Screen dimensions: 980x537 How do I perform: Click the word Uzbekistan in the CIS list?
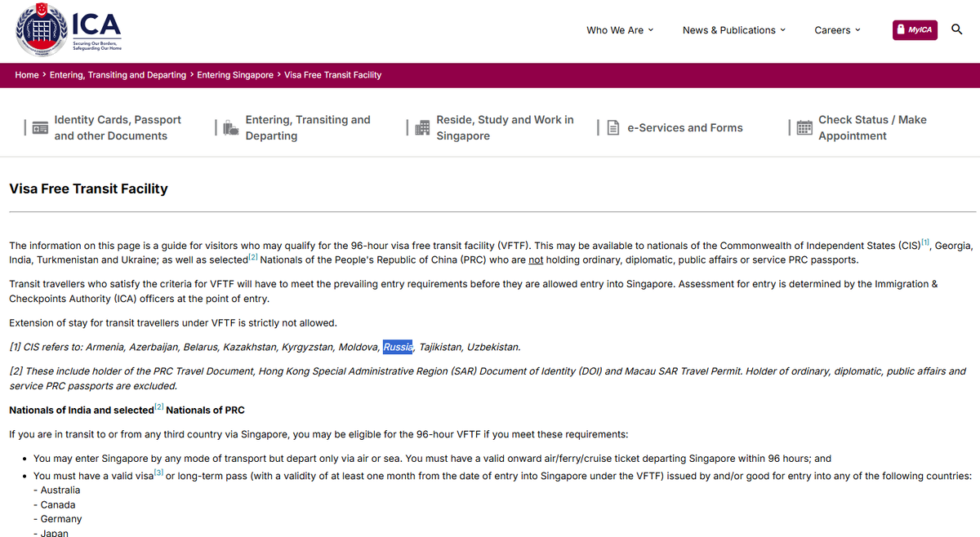pyautogui.click(x=493, y=347)
